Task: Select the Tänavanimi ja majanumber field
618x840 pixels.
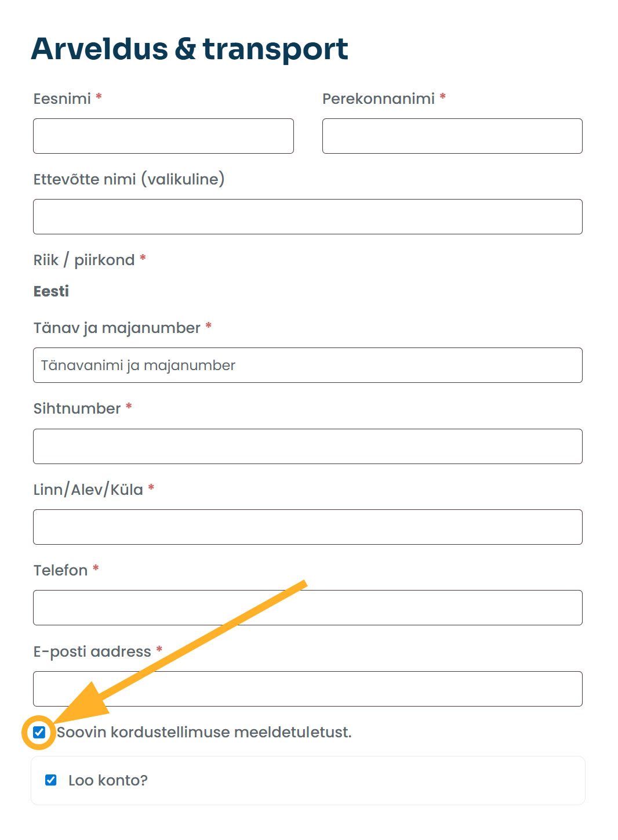Action: click(307, 365)
